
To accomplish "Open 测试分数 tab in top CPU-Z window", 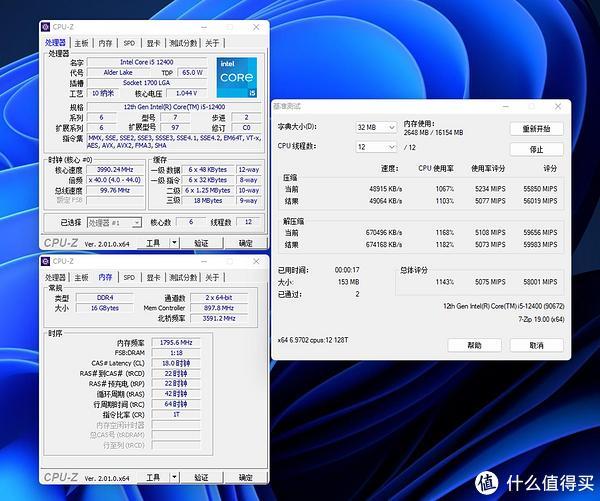I will [182, 44].
